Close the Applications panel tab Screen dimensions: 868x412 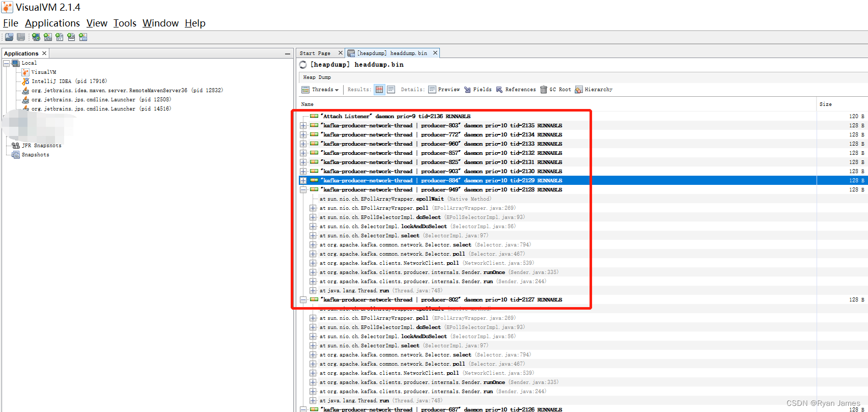[x=44, y=53]
